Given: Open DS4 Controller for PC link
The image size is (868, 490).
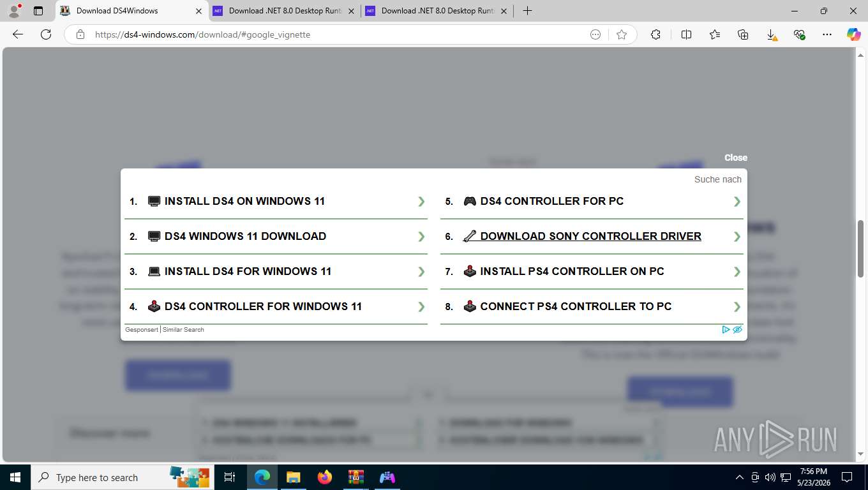Looking at the screenshot, I should pyautogui.click(x=552, y=201).
